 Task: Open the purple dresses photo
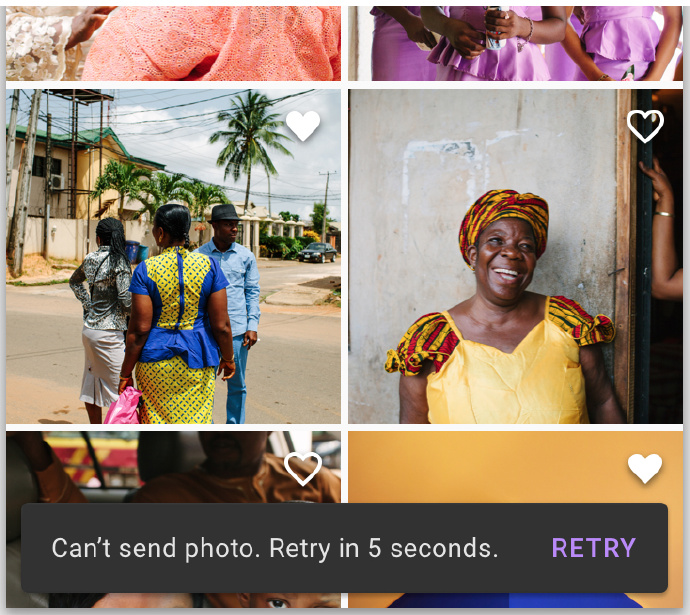[515, 43]
